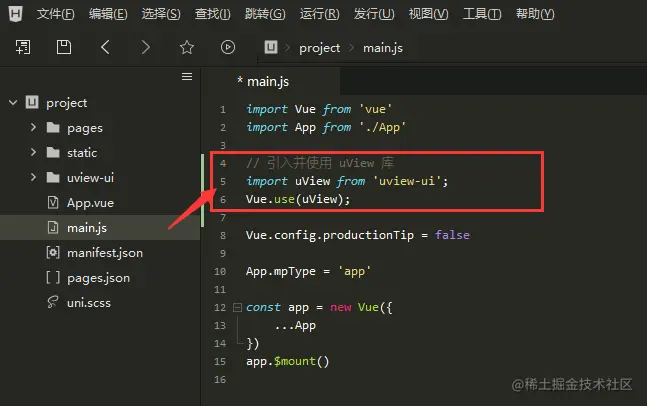Click App.mpType on line 10
This screenshot has height=406, width=647.
(x=281, y=272)
